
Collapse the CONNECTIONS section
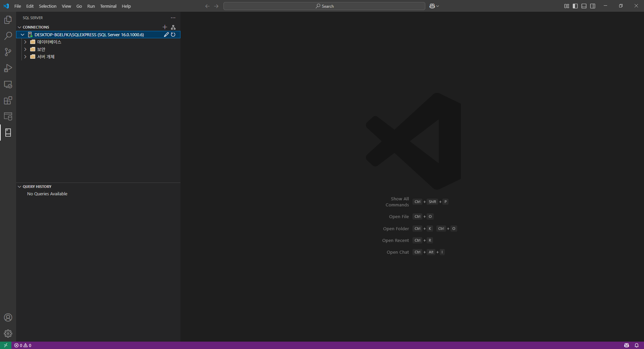coord(19,27)
